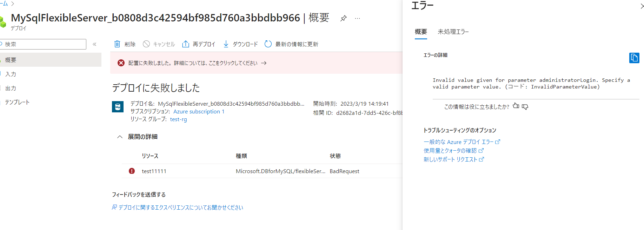Focus the 検索 input field
Viewport: 644px width, 230px height.
tap(43, 44)
